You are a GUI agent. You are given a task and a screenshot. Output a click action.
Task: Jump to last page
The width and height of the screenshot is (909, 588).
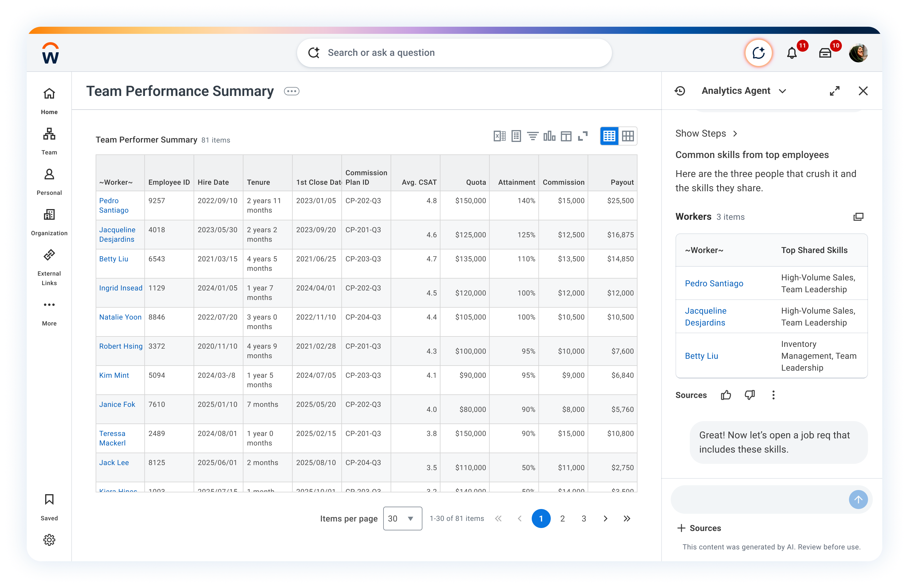[627, 519]
